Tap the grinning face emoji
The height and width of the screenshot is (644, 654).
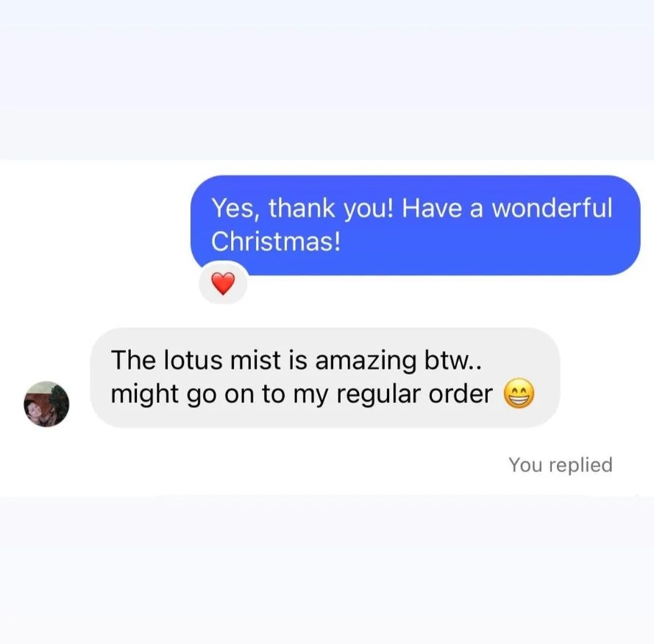coord(519,393)
